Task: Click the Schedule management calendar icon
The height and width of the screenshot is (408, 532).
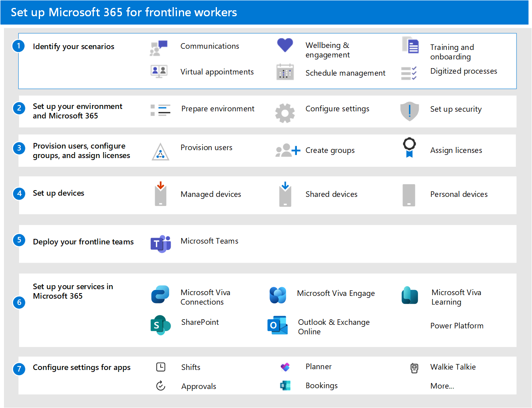Action: [285, 72]
